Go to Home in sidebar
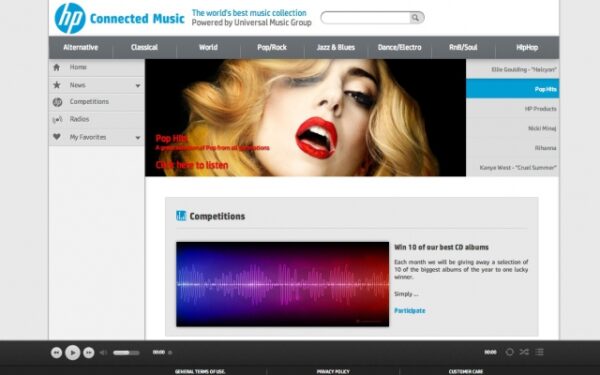 click(x=96, y=67)
